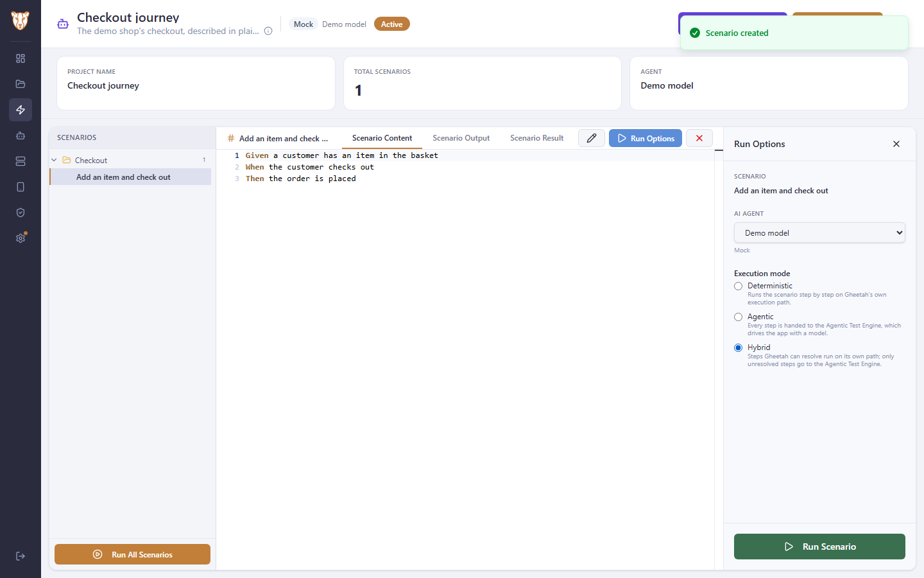Click the Checkout journey page title
The image size is (924, 578).
(x=128, y=17)
